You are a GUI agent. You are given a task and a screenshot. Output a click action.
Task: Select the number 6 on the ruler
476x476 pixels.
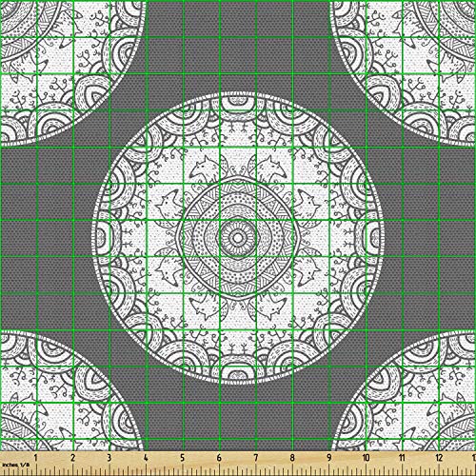[x=219, y=458]
